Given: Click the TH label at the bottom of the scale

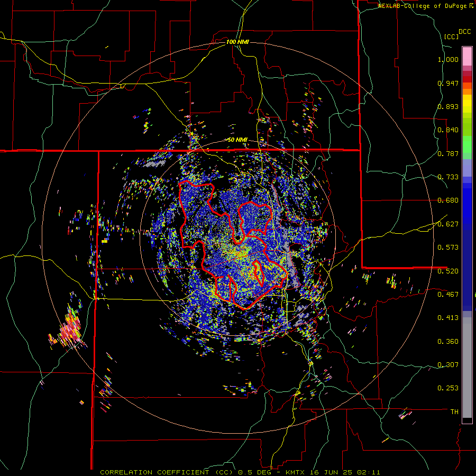Looking at the screenshot, I should (454, 411).
